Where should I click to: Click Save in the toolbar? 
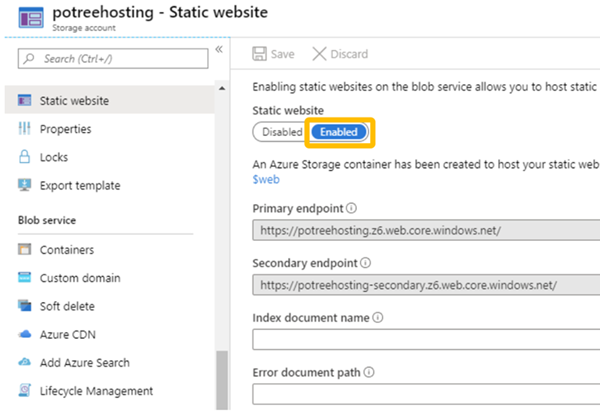[x=273, y=54]
